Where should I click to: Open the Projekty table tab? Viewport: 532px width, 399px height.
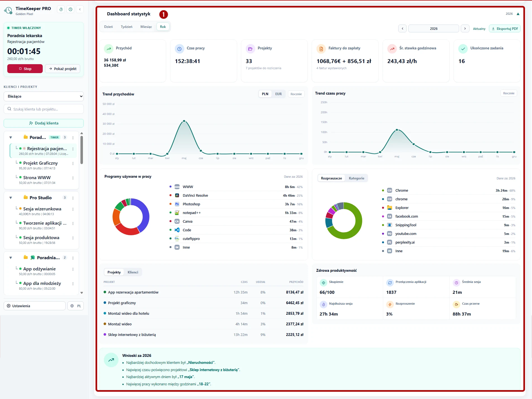point(114,272)
